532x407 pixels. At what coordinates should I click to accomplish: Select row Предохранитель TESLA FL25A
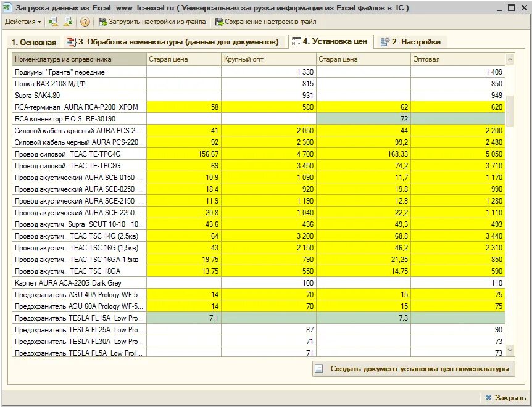pos(259,330)
